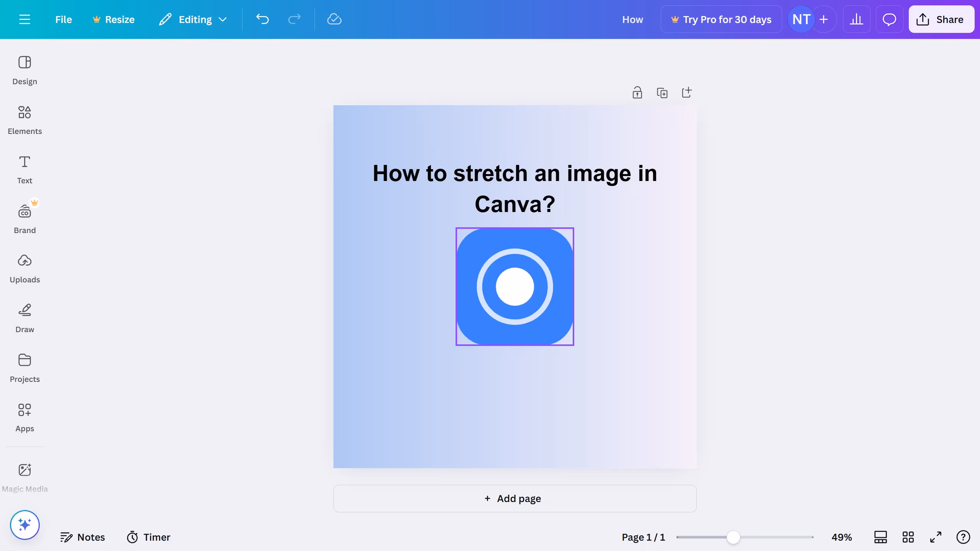The image size is (980, 551).
Task: Open the File menu
Action: [x=63, y=19]
